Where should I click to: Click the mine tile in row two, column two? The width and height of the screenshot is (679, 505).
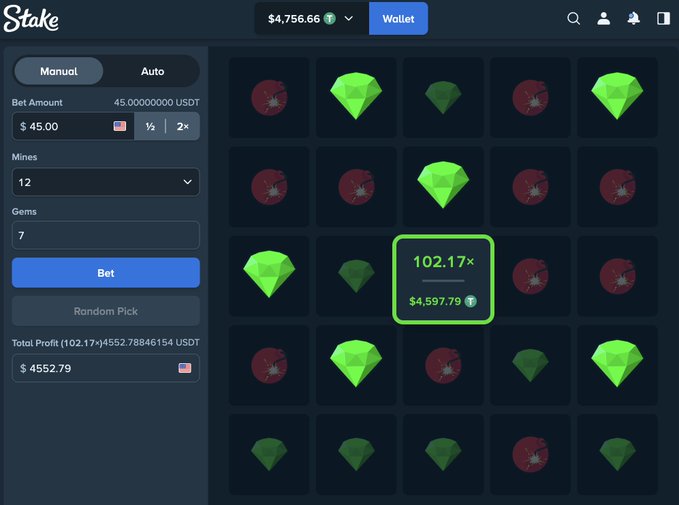(356, 187)
